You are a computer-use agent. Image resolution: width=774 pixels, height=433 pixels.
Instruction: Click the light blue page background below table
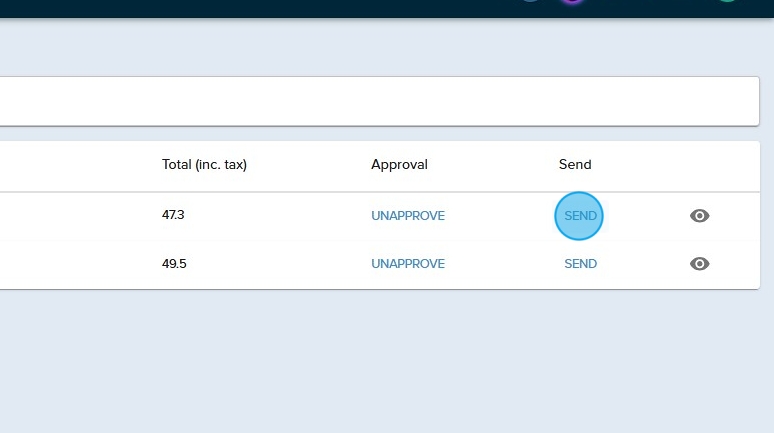click(x=380, y=360)
